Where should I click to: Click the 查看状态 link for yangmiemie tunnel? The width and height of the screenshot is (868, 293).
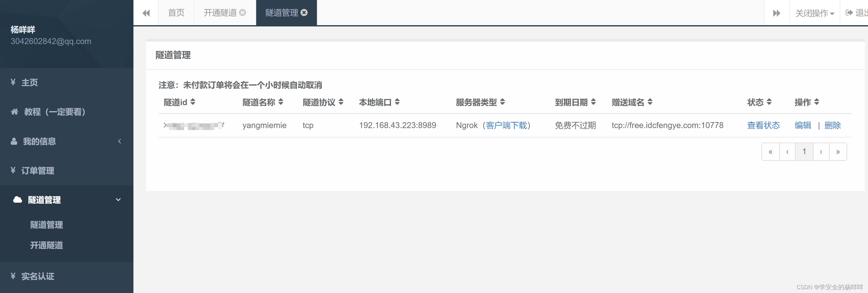(763, 125)
